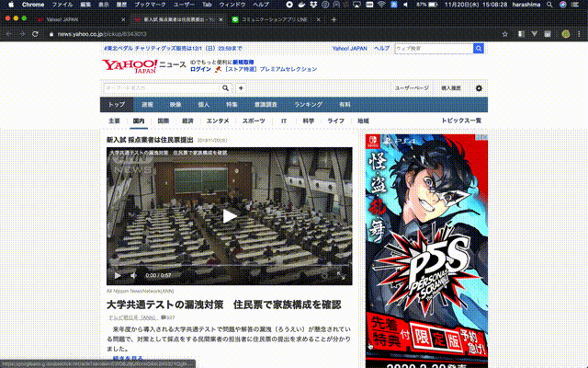The width and height of the screenshot is (588, 368).
Task: Close the Yahoo! JAPAN tab
Action: point(123,19)
